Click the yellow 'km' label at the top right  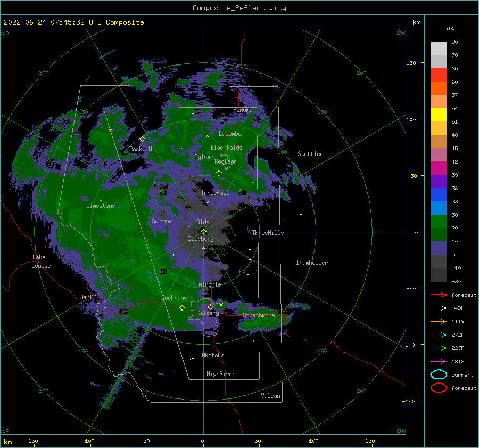pos(416,22)
